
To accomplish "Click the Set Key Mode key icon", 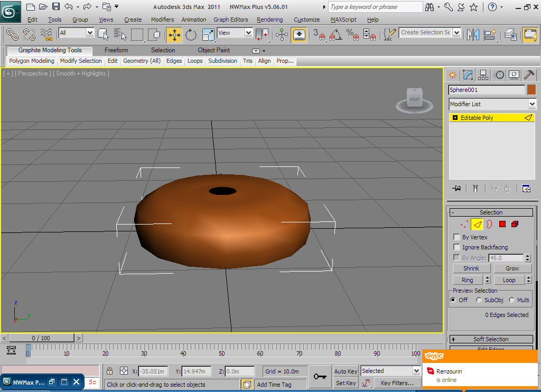I will (320, 376).
